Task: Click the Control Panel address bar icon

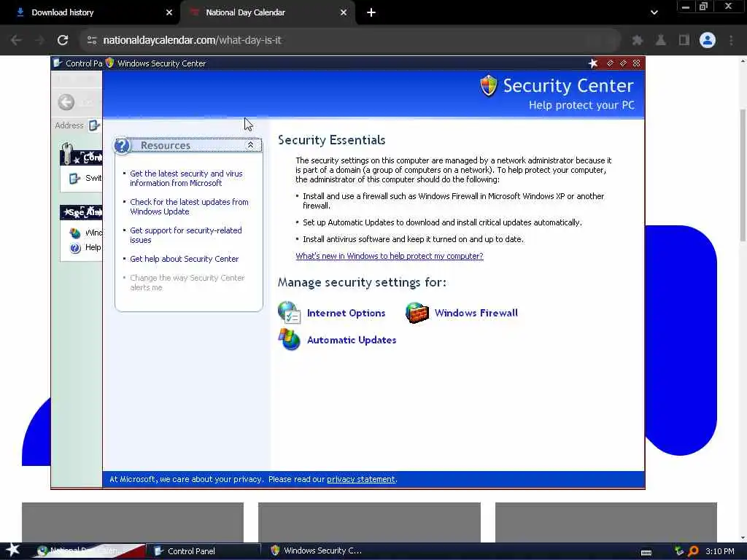Action: (x=94, y=125)
